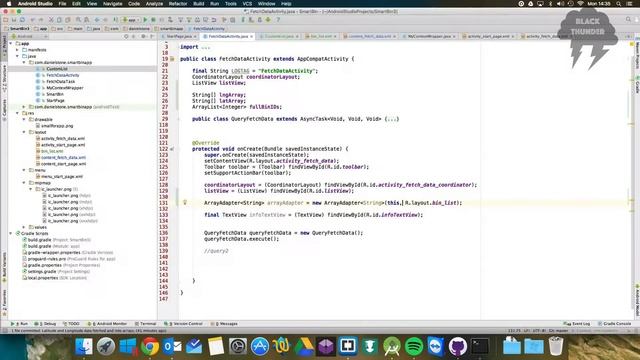The image size is (640, 360).
Task: Start debugging with the green bug icon
Action: point(153,20)
